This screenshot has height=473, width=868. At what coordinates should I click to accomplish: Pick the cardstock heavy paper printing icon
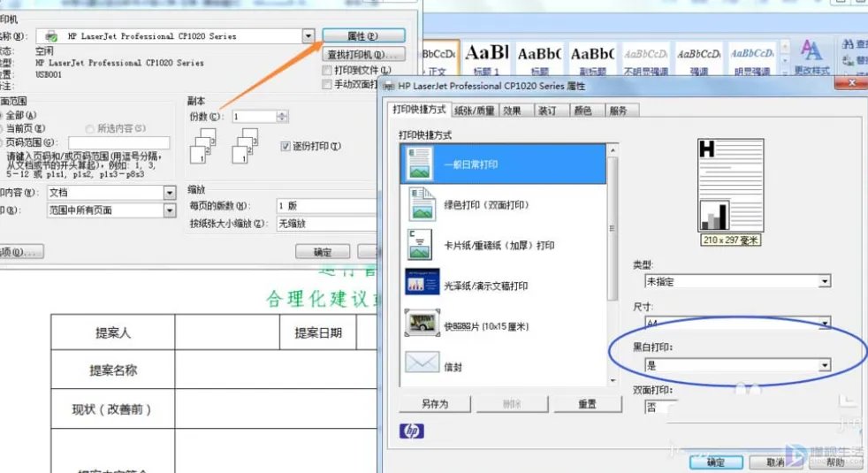(x=420, y=245)
